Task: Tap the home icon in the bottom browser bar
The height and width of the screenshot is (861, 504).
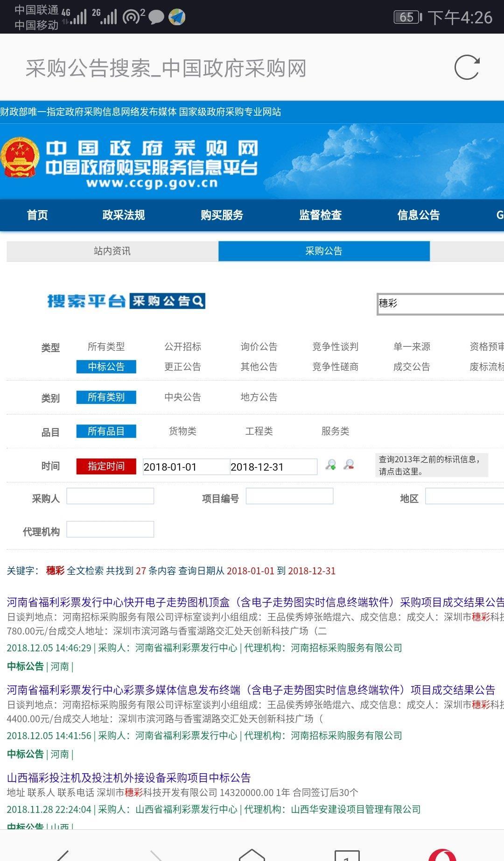Action: 252,854
